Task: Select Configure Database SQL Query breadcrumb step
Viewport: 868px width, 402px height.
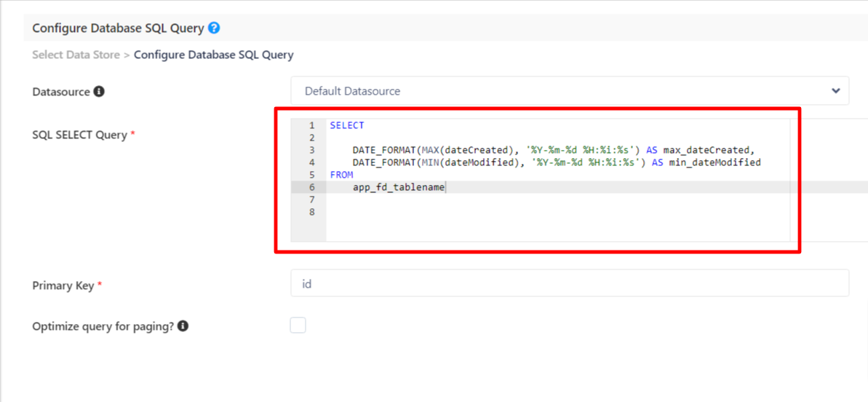Action: point(214,55)
